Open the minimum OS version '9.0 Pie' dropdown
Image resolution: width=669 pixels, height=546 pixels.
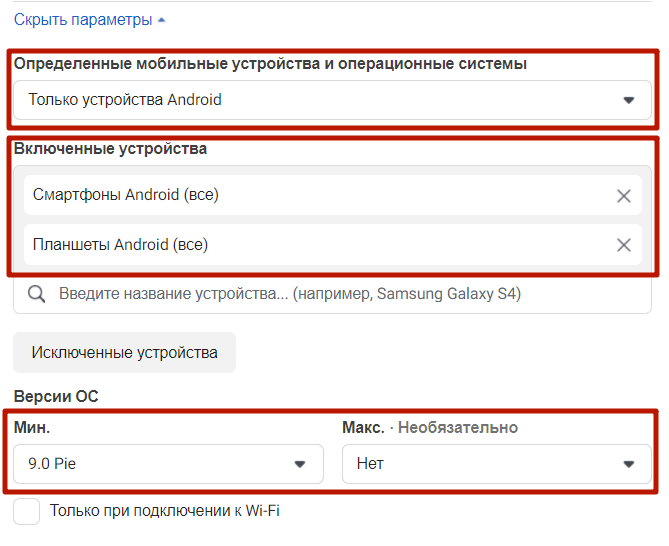point(169,464)
